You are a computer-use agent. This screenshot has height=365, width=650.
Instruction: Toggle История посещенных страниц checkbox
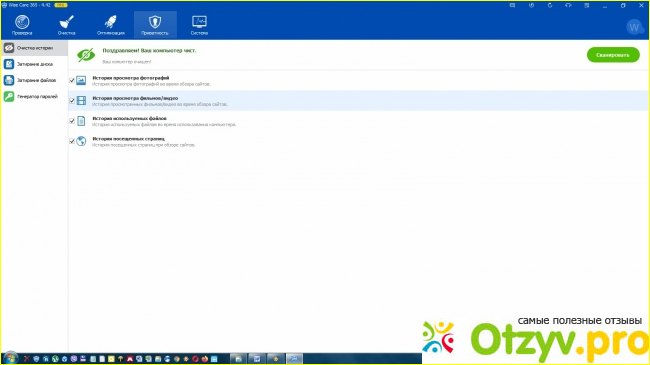(x=72, y=141)
